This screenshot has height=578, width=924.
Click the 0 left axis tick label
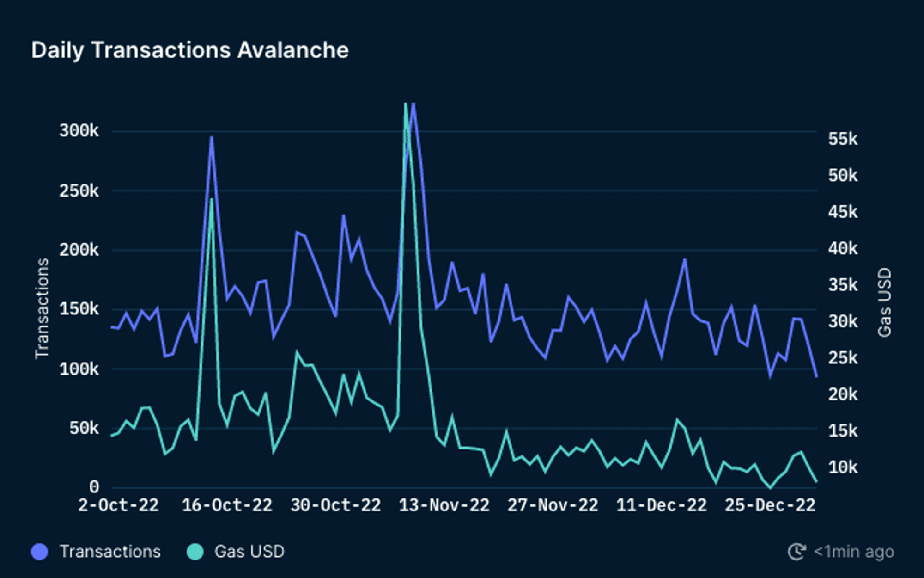94,487
